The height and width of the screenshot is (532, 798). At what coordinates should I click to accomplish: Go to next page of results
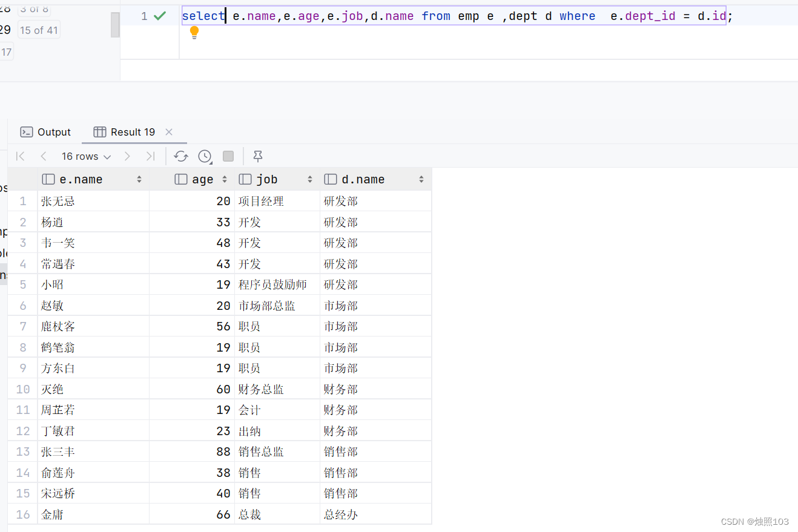pyautogui.click(x=127, y=156)
